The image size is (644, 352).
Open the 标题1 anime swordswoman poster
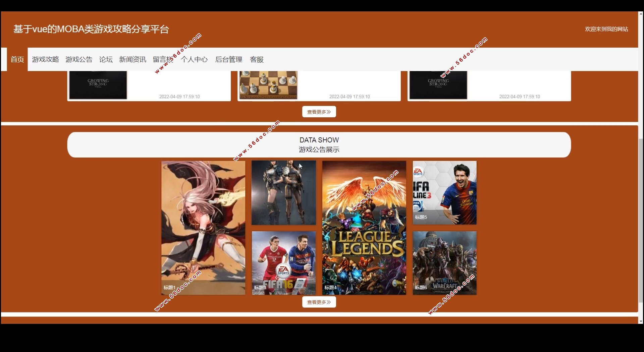click(203, 228)
